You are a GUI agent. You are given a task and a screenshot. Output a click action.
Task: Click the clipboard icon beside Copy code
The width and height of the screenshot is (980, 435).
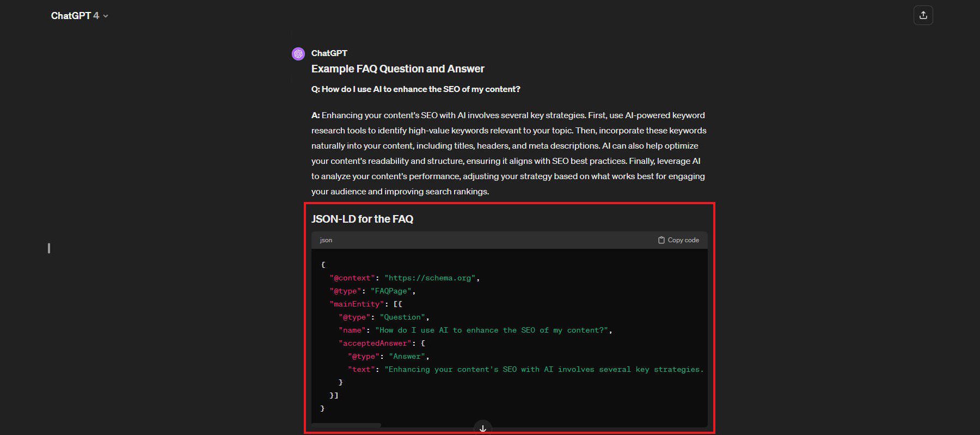coord(661,240)
